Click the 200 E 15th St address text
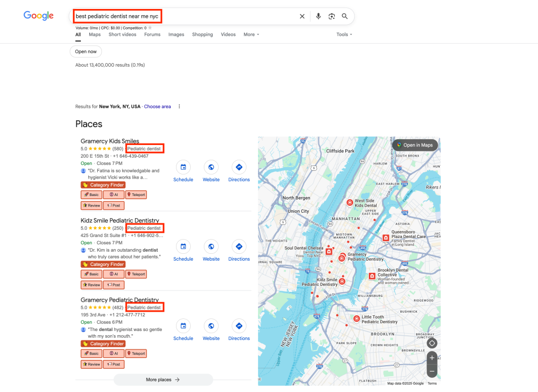 (x=95, y=156)
